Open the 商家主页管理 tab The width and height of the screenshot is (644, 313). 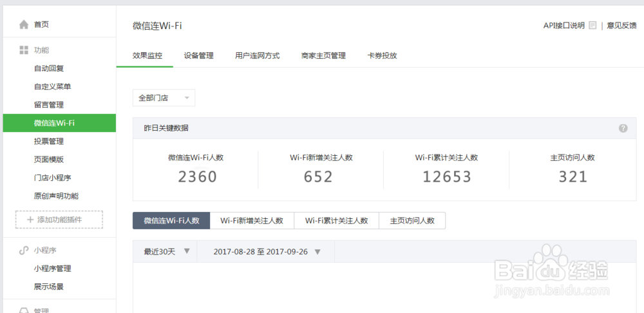(x=323, y=55)
